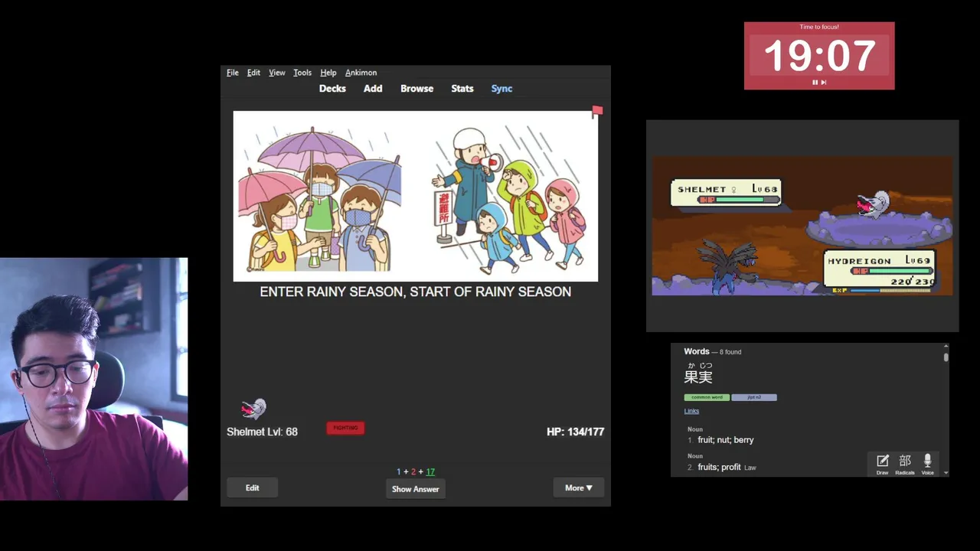980x551 pixels.
Task: Expand the More options dropdown
Action: [579, 488]
